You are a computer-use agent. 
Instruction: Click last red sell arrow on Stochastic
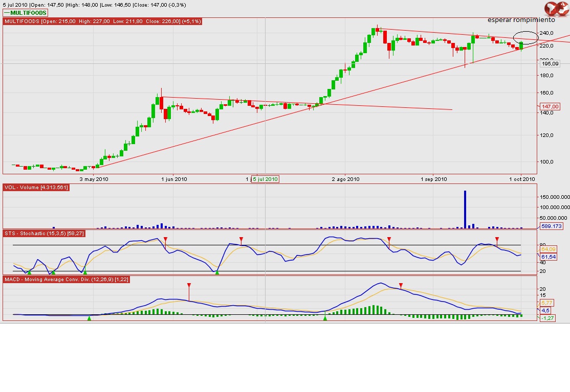click(x=497, y=239)
